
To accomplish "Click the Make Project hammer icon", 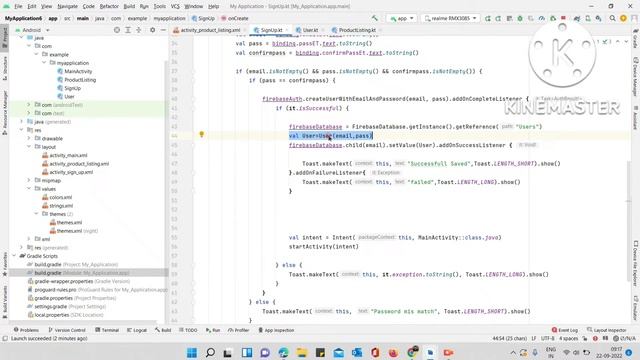I will [374, 18].
